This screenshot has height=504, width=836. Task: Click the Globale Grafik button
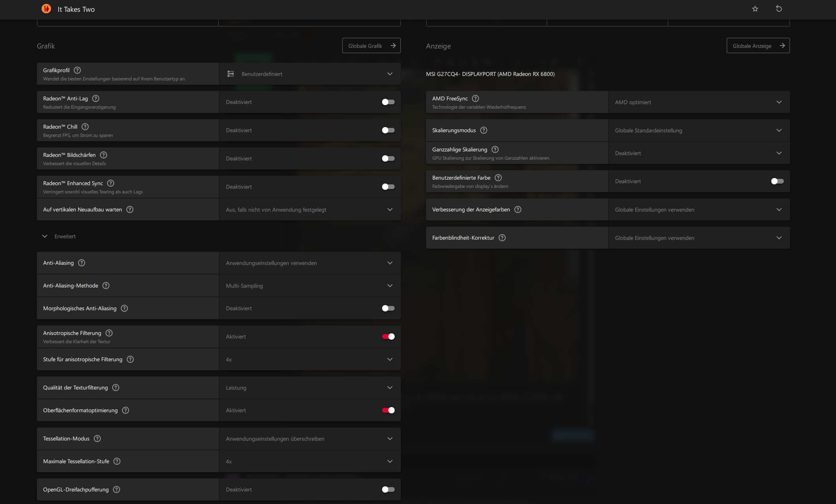371,46
